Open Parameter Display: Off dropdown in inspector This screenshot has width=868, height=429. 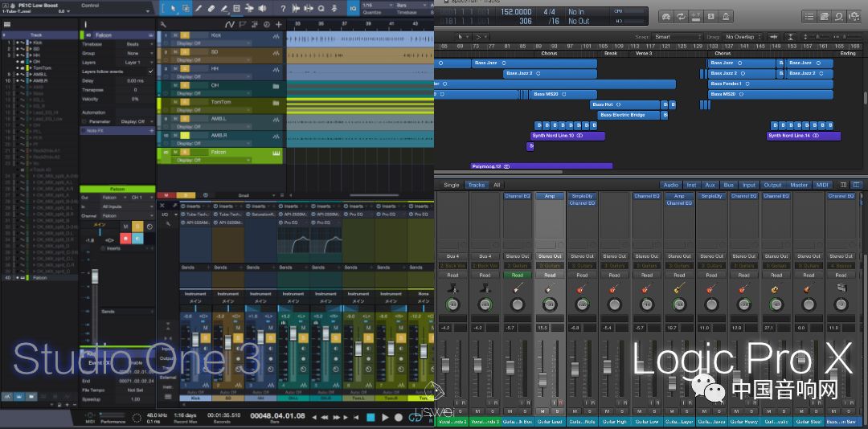pyautogui.click(x=135, y=121)
